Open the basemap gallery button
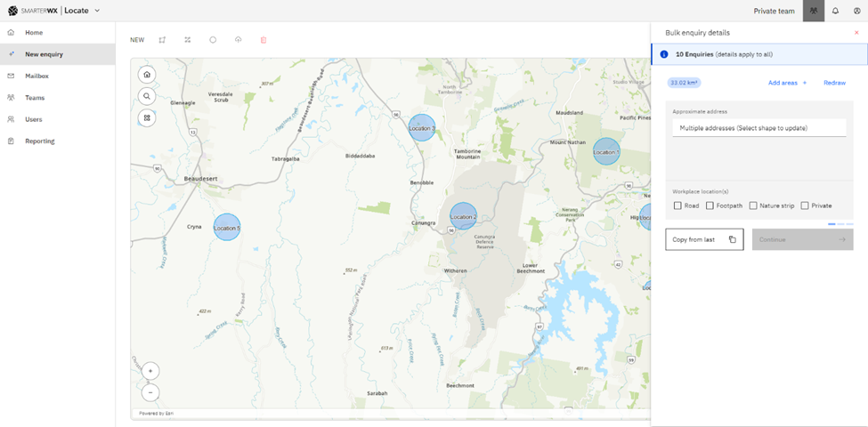Screen dimensions: 868x427 coord(147,117)
